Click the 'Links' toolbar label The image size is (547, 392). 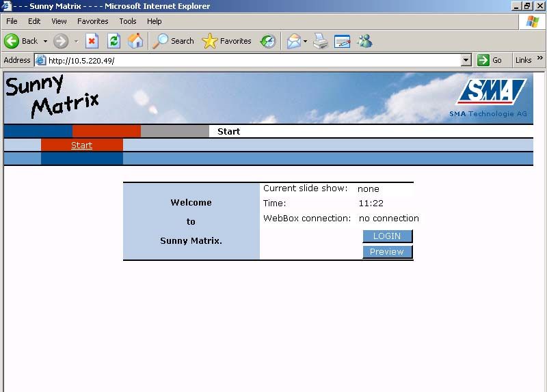pyautogui.click(x=523, y=60)
